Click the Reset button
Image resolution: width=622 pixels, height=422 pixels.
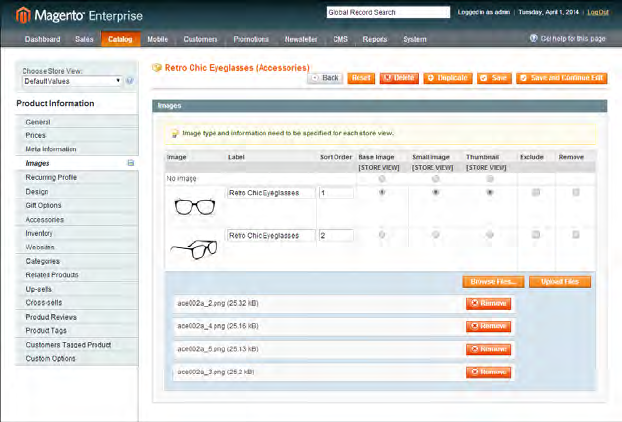(x=361, y=78)
